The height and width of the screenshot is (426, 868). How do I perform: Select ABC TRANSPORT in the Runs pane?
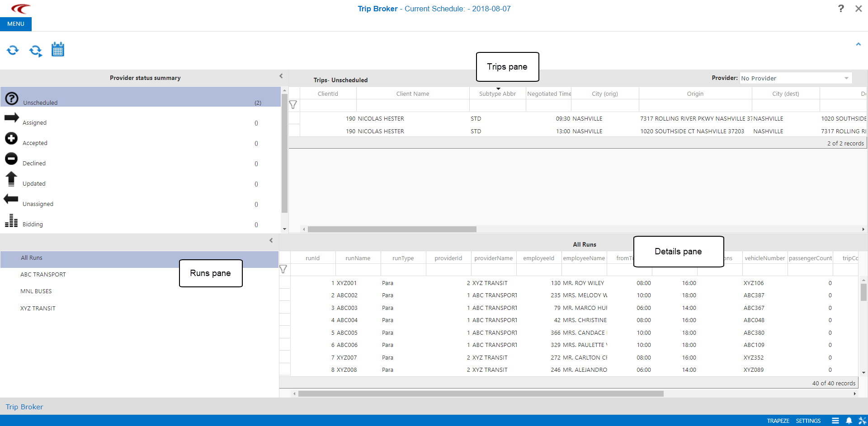[x=43, y=274]
